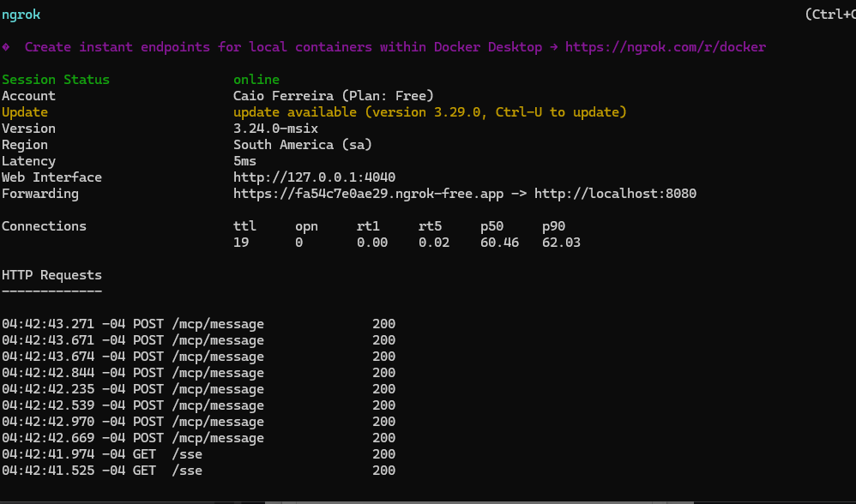856x504 pixels.
Task: Open the ngrok.com/r/docker link
Action: [x=666, y=46]
